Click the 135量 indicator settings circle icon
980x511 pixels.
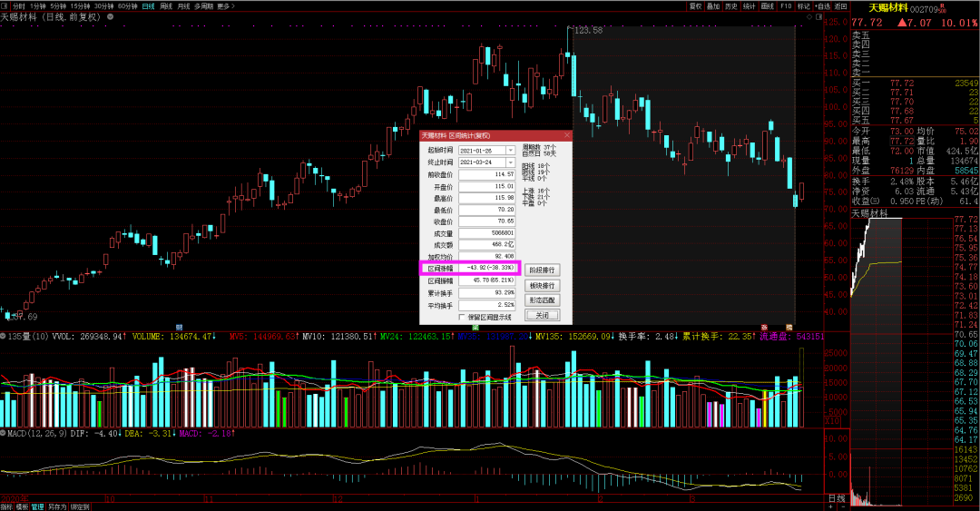pyautogui.click(x=3, y=337)
